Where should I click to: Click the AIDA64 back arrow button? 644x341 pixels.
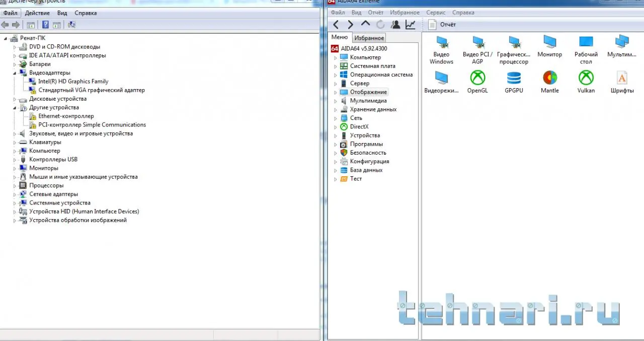[336, 24]
